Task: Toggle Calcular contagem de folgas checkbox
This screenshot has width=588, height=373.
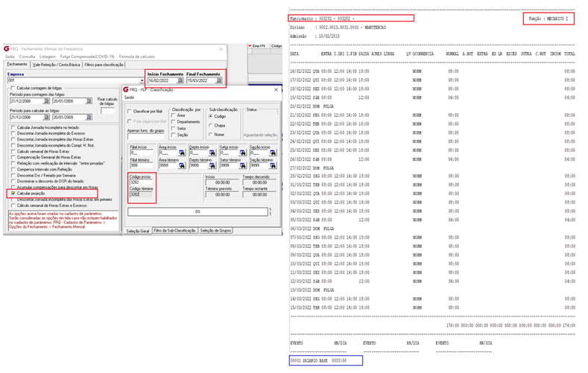Action: (x=13, y=88)
